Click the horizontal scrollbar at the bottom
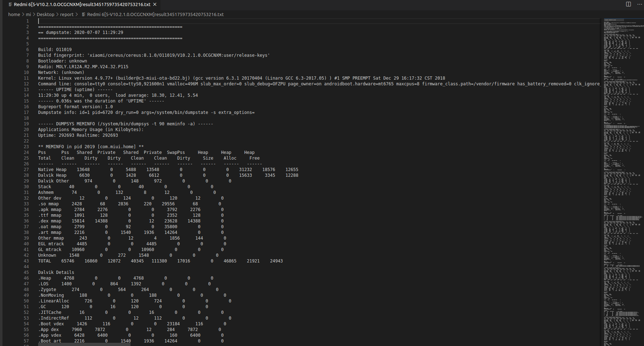 pos(84,345)
